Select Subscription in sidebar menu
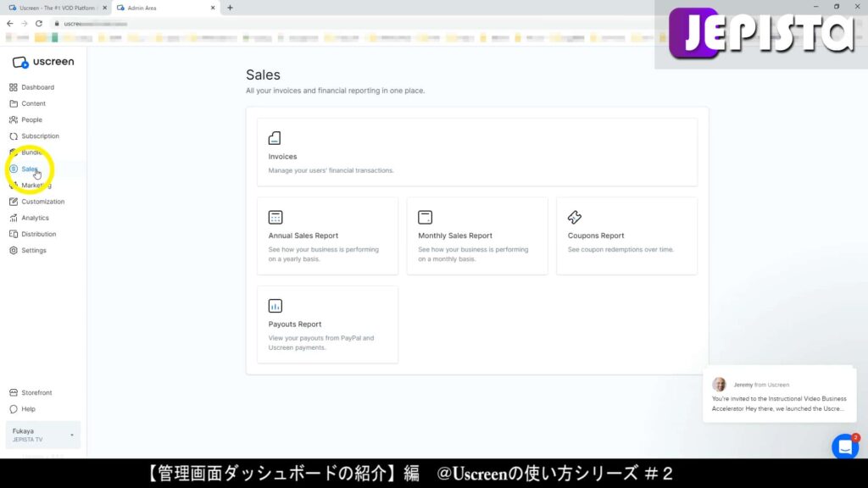 [41, 136]
